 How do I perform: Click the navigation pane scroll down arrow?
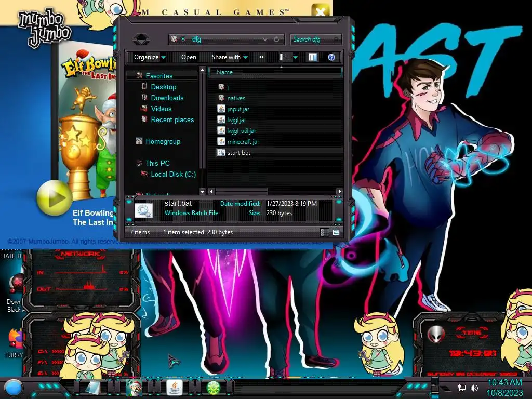(203, 191)
